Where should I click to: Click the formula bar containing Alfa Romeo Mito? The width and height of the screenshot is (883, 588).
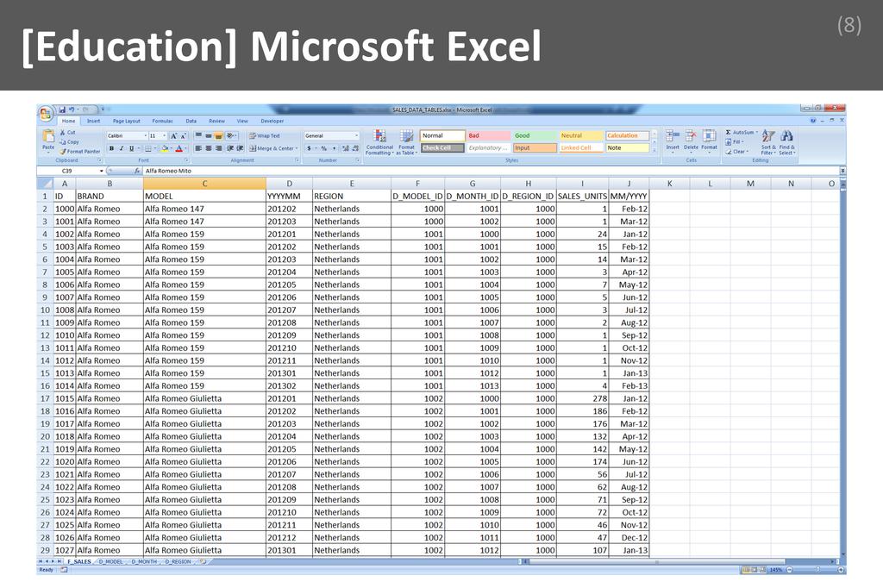click(490, 171)
